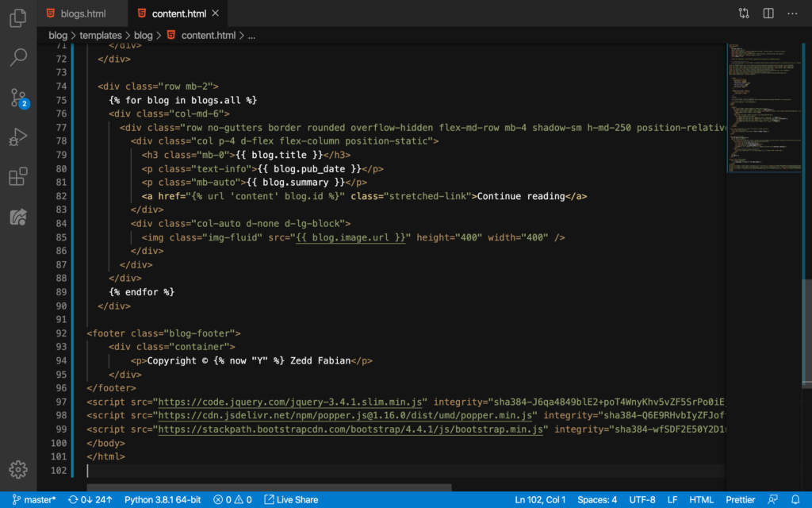
Task: Click the '{{ blog.summary }}' variable
Action: pyautogui.click(x=296, y=183)
